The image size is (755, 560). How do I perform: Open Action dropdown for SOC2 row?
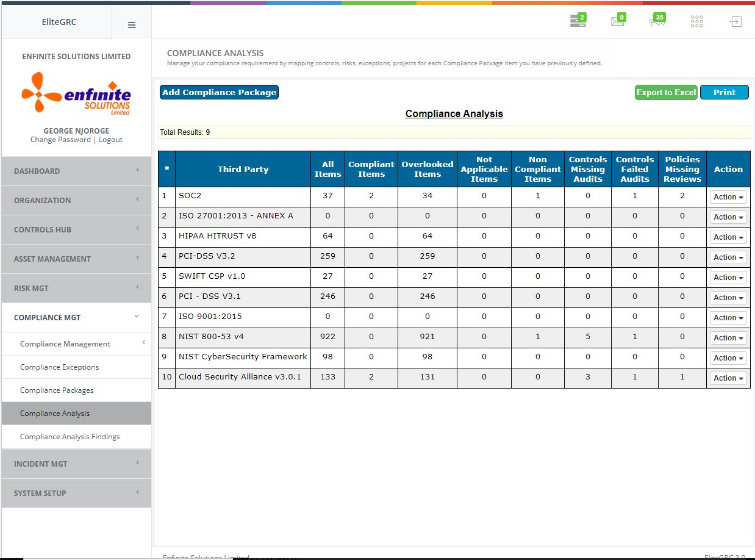pos(728,197)
